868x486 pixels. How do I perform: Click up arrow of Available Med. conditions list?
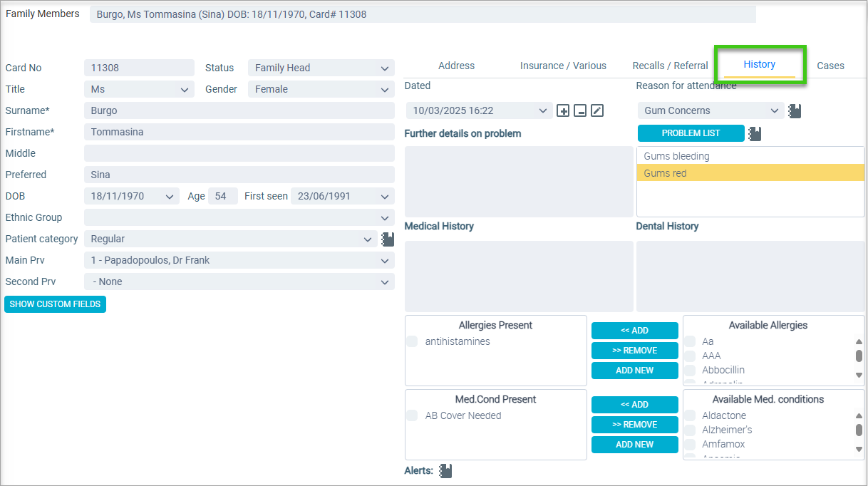(x=859, y=415)
